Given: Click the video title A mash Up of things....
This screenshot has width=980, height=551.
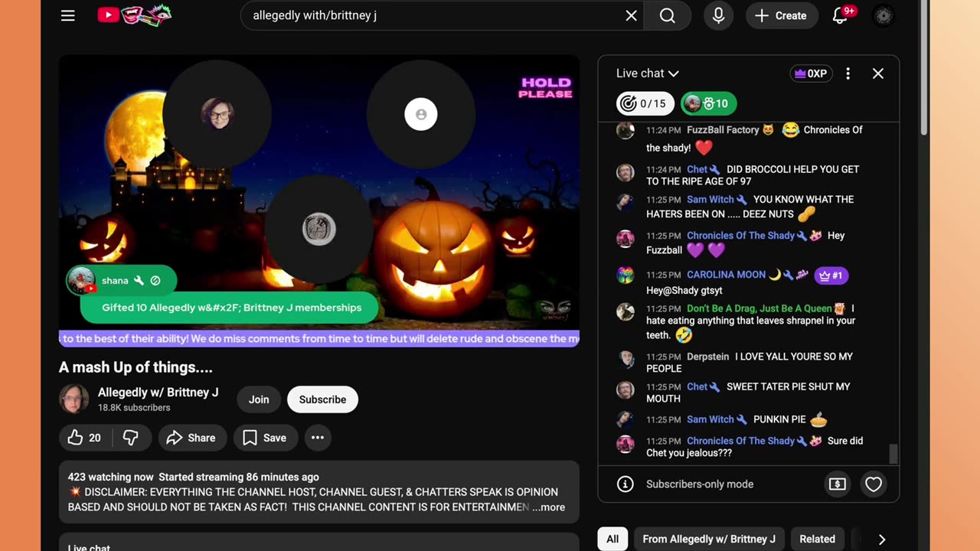Looking at the screenshot, I should click(x=136, y=367).
